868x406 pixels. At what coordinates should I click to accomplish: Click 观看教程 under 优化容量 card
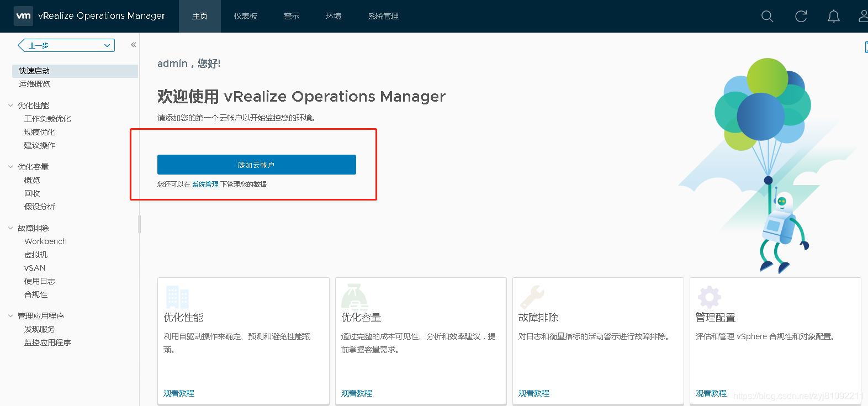click(357, 393)
